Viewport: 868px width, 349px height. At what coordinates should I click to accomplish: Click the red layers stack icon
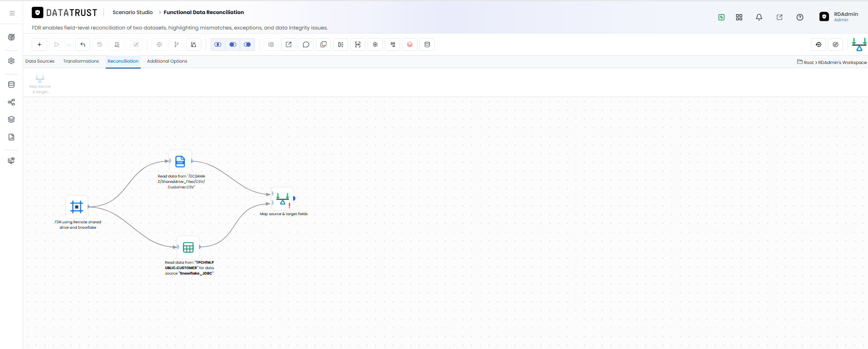tap(410, 44)
